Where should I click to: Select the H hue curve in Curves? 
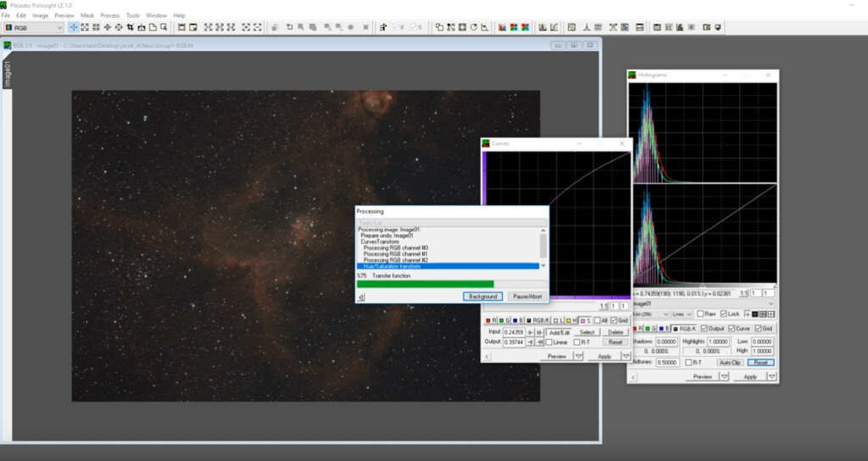pyautogui.click(x=572, y=320)
